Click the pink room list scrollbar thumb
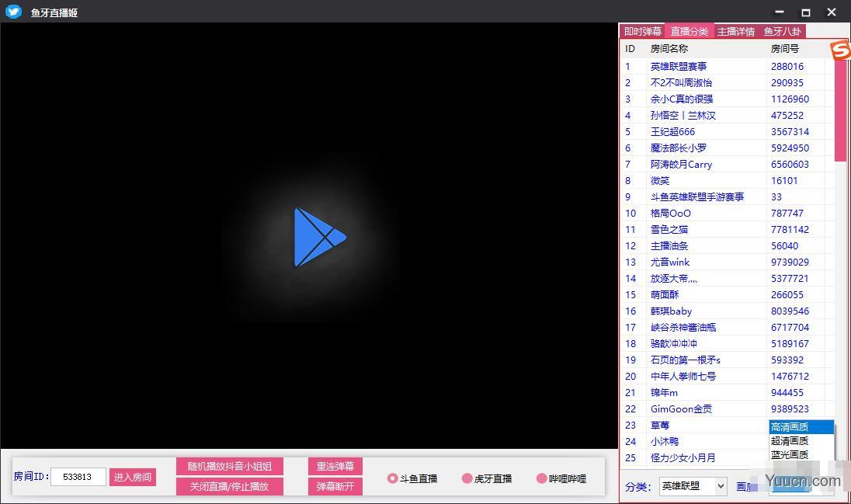Screen dimensions: 851x504 point(840,109)
